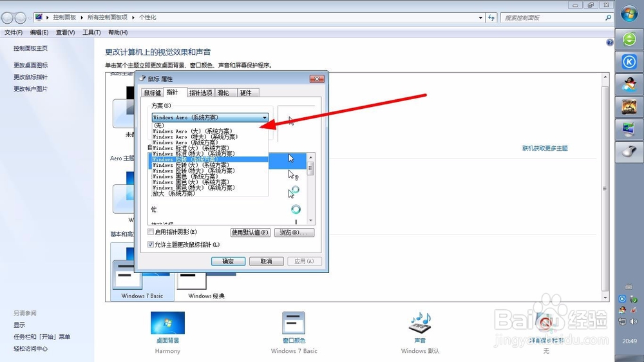
Task: Click 控制面板 breadcrumb in address bar
Action: coord(64,17)
